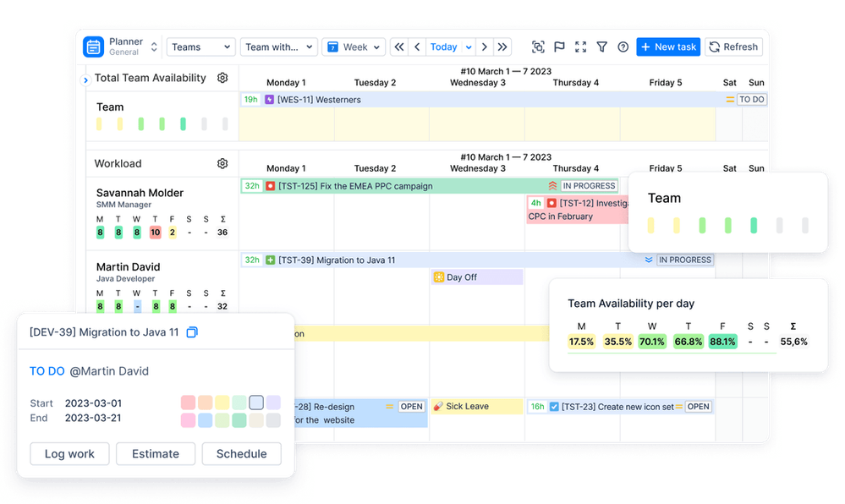Click Savannah Molder's Thursday 10 hours cell
The height and width of the screenshot is (504, 845).
(x=155, y=233)
